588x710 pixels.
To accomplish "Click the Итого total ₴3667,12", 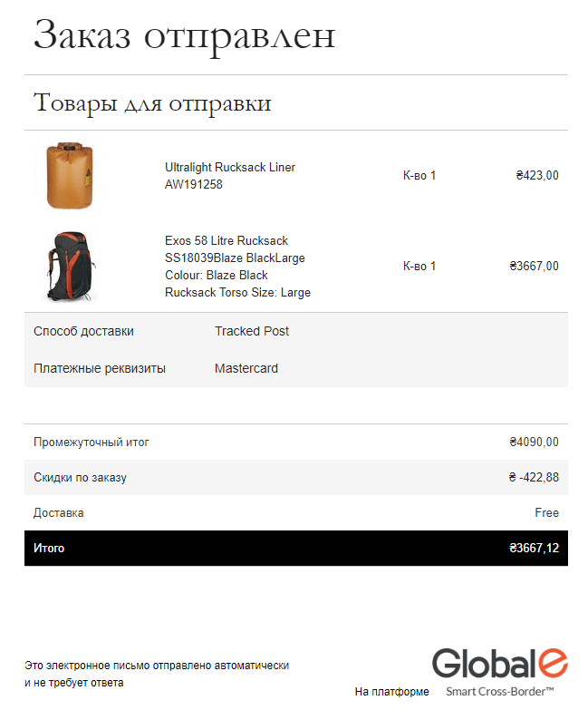I will coord(535,548).
